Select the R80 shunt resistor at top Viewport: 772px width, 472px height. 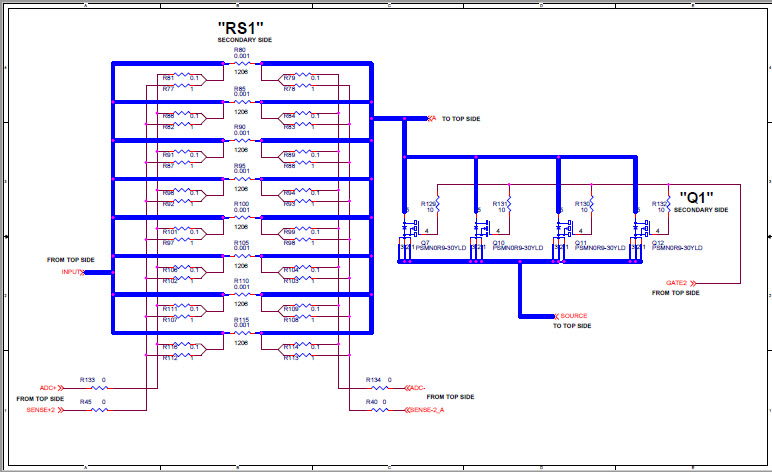[240, 62]
